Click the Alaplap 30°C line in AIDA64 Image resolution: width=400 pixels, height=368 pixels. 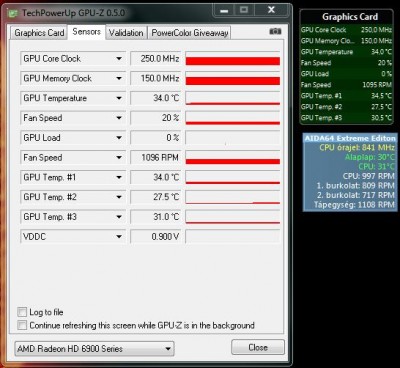point(370,157)
